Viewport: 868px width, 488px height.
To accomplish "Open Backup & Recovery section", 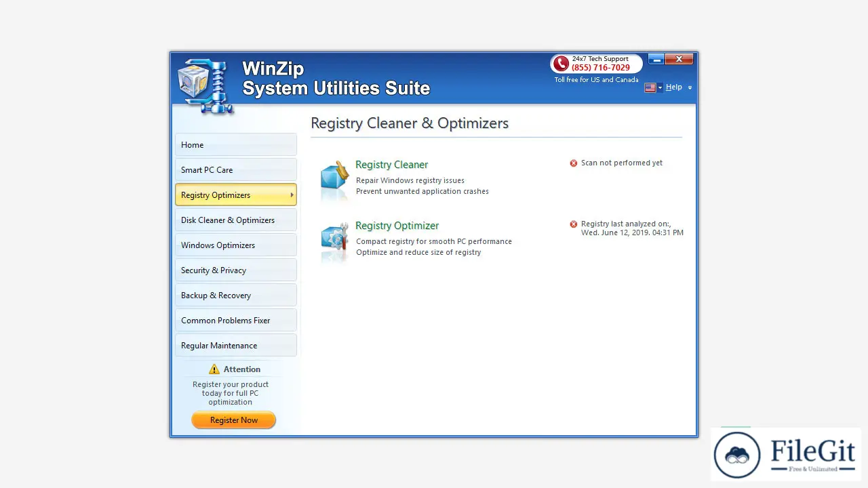I will pos(236,296).
